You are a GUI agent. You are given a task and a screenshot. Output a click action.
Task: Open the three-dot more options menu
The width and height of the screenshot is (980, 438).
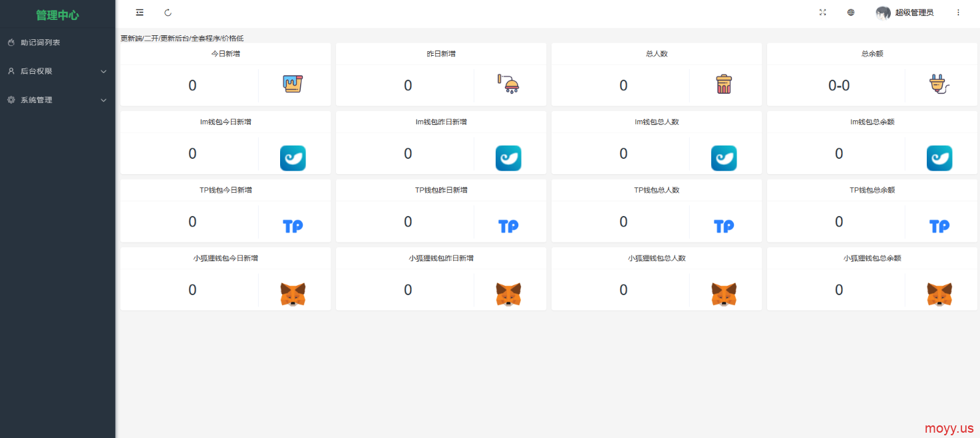pyautogui.click(x=958, y=13)
